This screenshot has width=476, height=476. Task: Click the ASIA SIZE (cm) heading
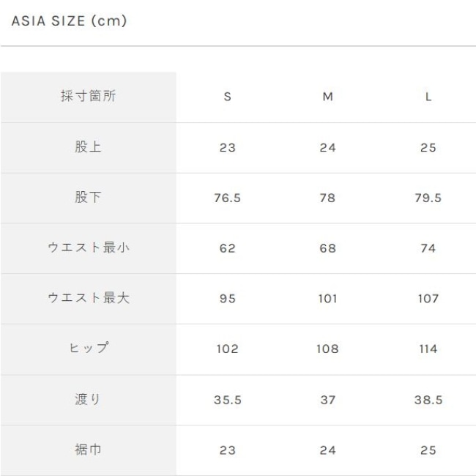70,21
